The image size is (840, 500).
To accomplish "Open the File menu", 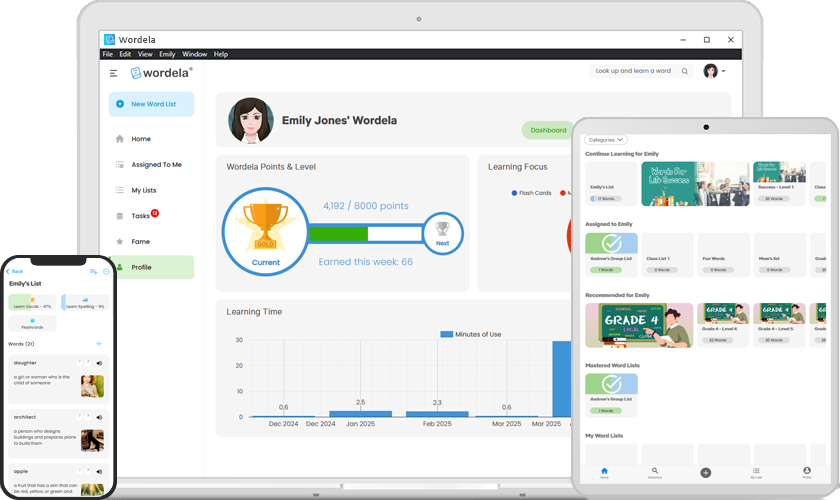I will pyautogui.click(x=108, y=54).
